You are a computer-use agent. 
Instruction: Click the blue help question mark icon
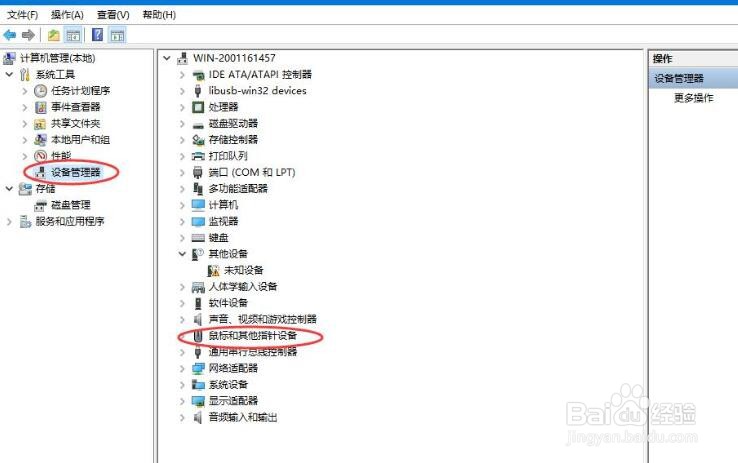97,35
